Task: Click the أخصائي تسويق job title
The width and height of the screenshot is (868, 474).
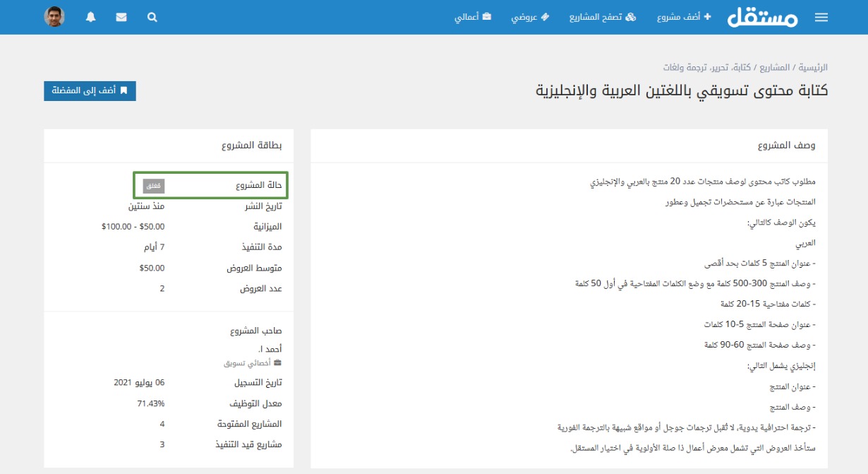Action: click(x=253, y=362)
